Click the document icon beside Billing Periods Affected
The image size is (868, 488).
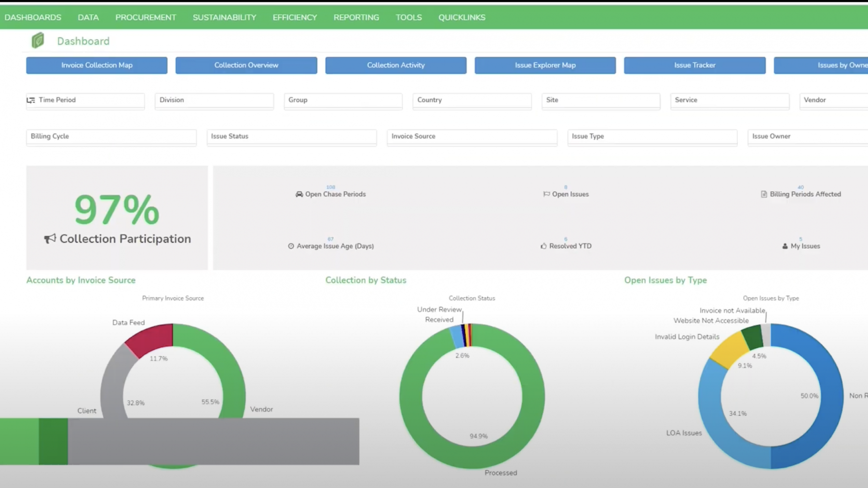point(764,194)
